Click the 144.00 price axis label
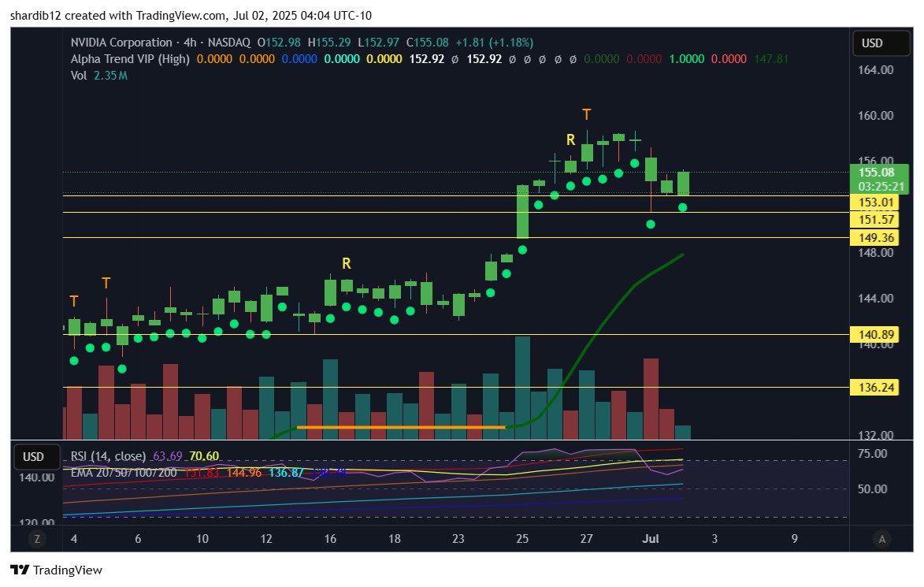This screenshot has height=587, width=924. point(876,298)
